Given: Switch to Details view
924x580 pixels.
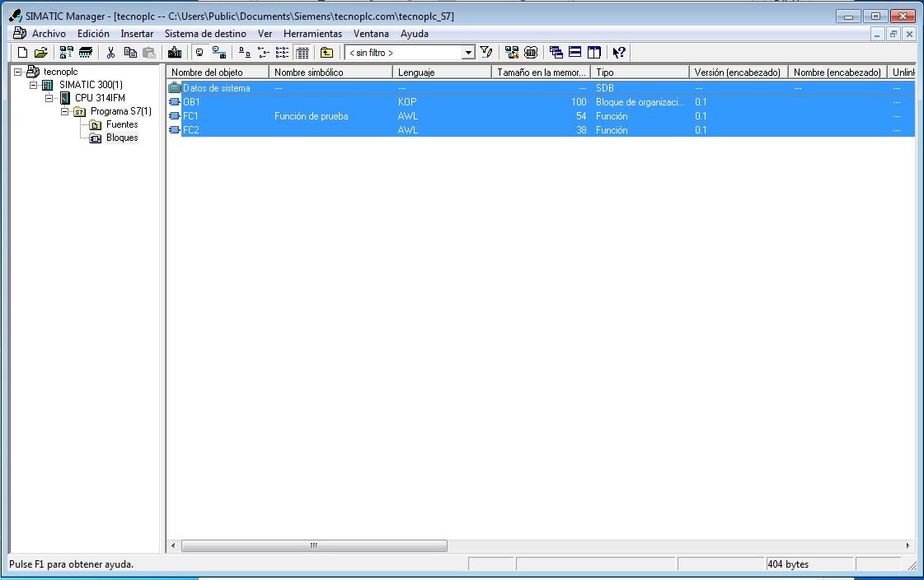Looking at the screenshot, I should click(302, 53).
